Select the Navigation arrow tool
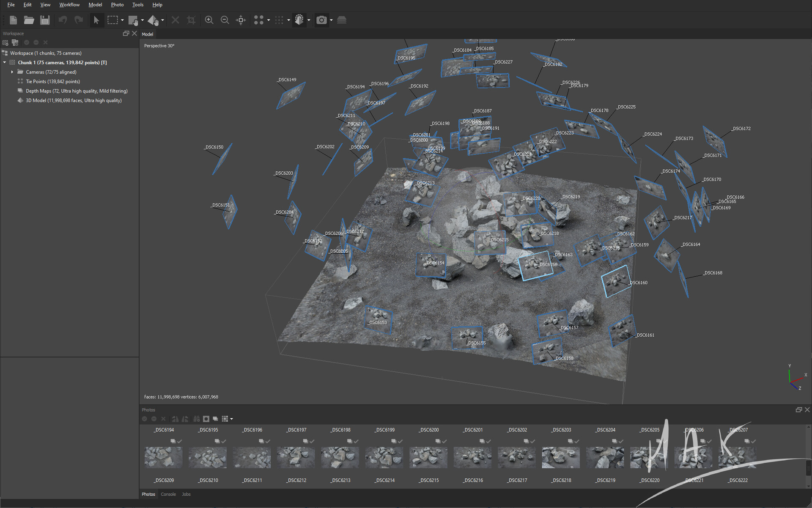Image resolution: width=812 pixels, height=508 pixels. (96, 20)
